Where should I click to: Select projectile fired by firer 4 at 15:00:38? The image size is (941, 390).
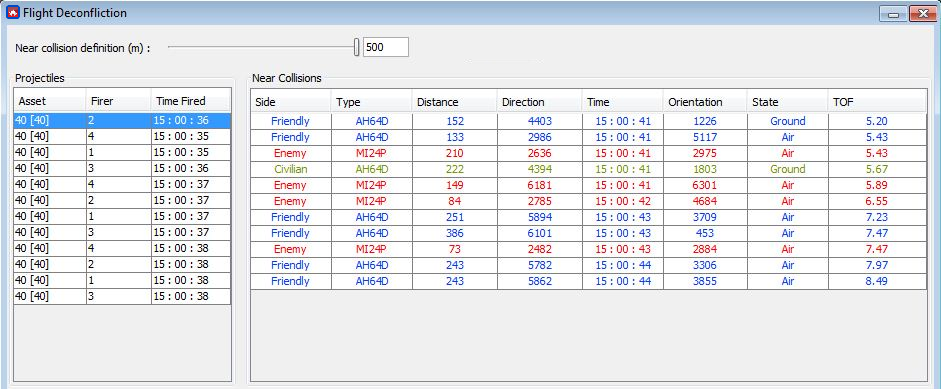[x=122, y=248]
